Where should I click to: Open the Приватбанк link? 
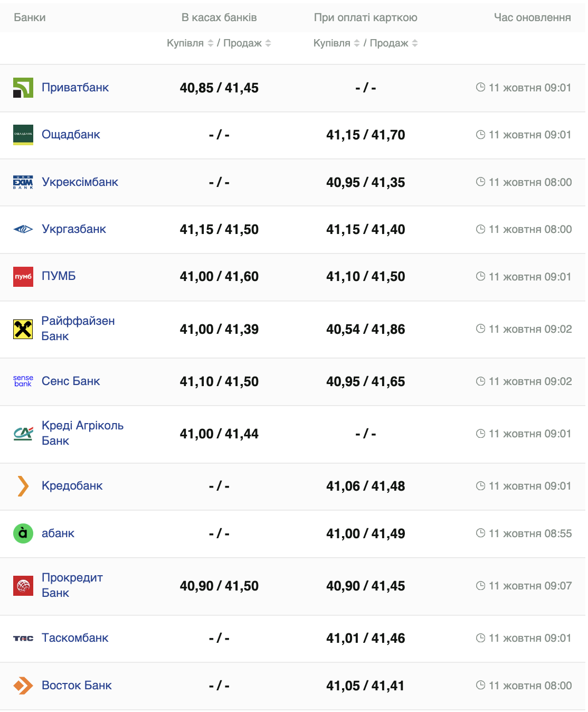[x=75, y=88]
